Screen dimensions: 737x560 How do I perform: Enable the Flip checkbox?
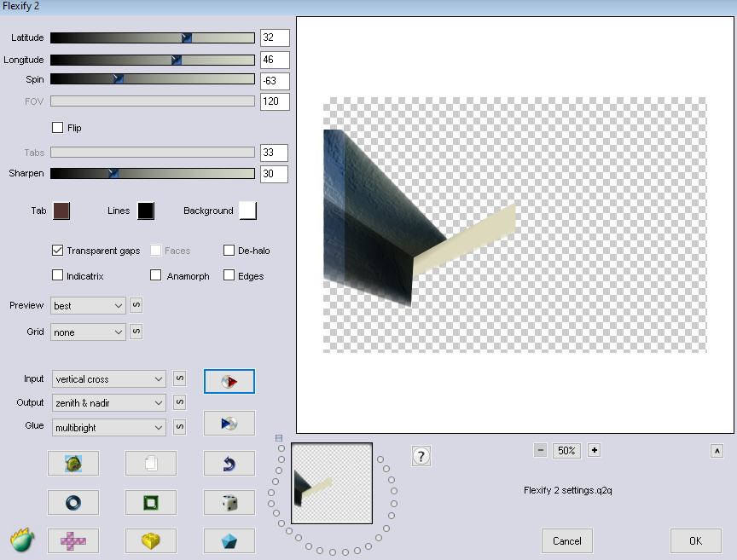click(x=58, y=128)
